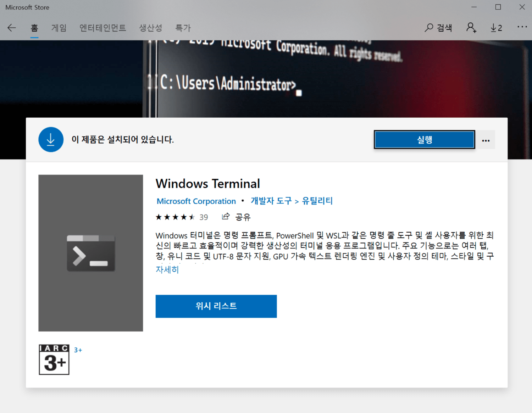Click the Windows Terminal app thumbnail

[91, 253]
